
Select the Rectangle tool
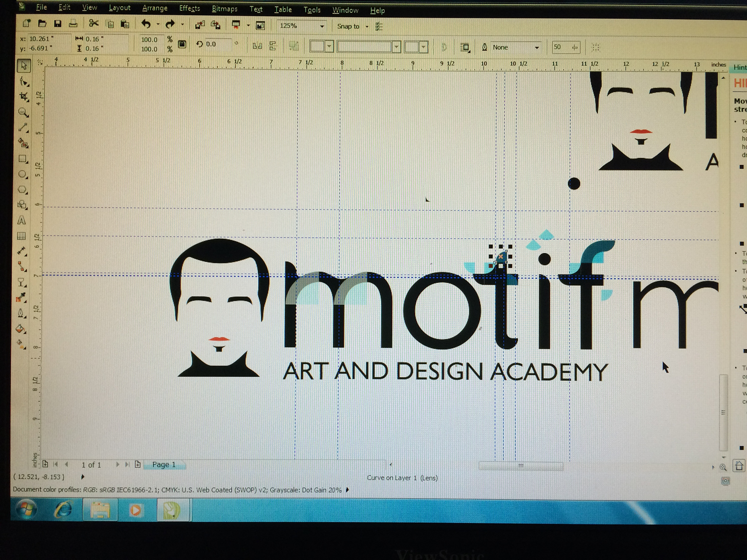click(23, 159)
